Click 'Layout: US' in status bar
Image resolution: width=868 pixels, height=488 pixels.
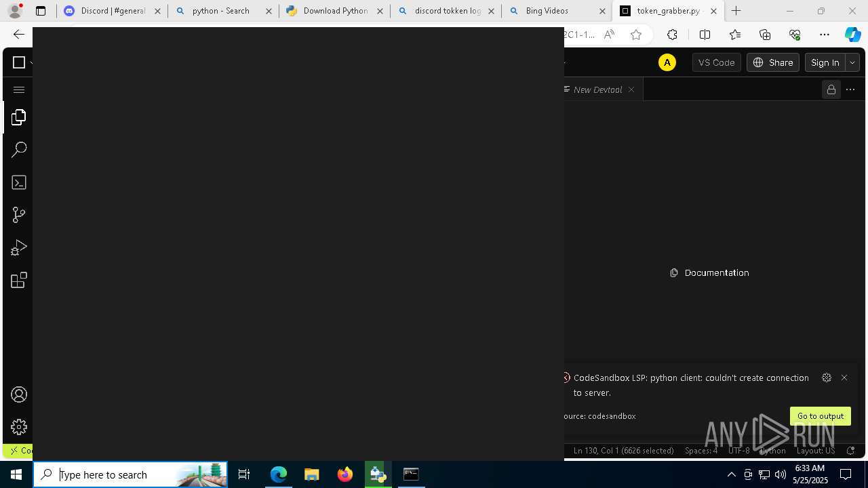point(816,451)
